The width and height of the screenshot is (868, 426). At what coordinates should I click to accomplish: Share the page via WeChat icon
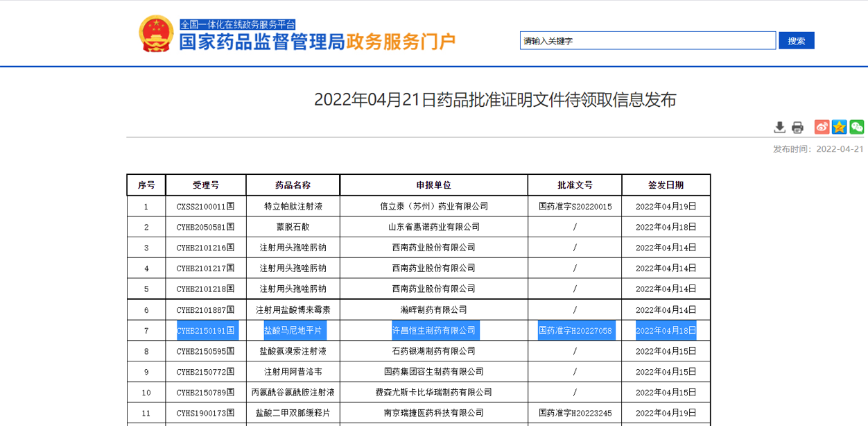point(857,127)
